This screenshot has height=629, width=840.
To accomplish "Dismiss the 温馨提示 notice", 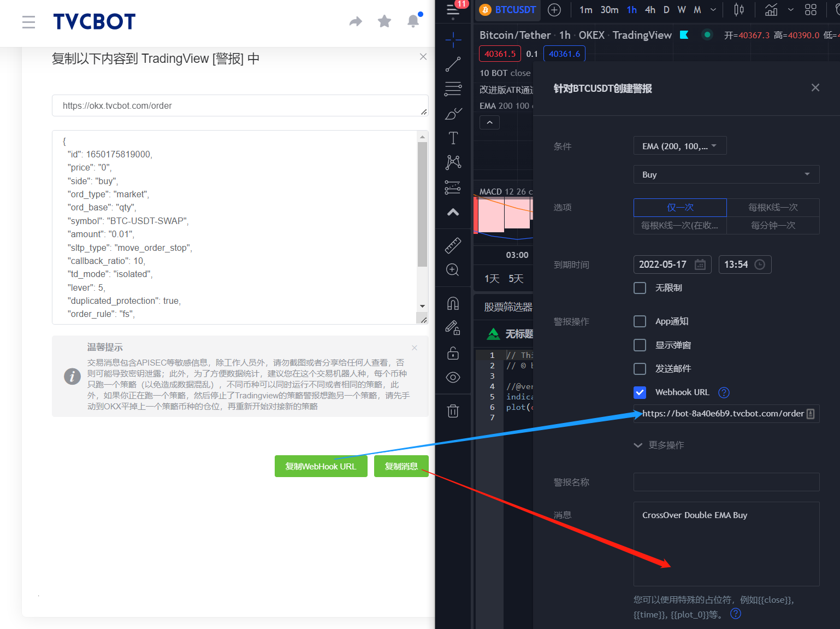I will pos(415,348).
